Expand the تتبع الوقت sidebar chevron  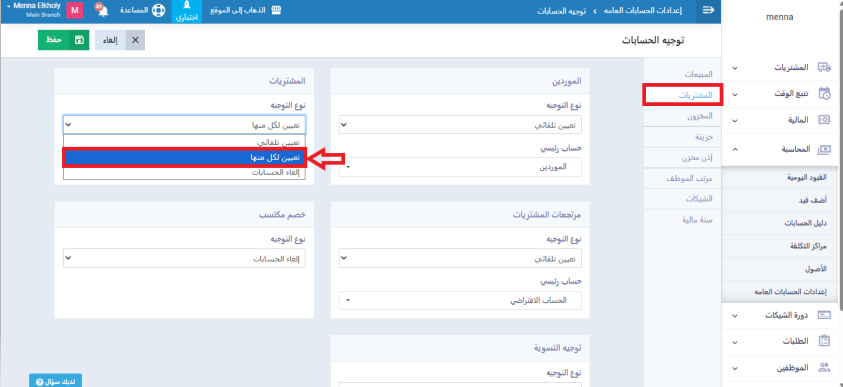(735, 94)
